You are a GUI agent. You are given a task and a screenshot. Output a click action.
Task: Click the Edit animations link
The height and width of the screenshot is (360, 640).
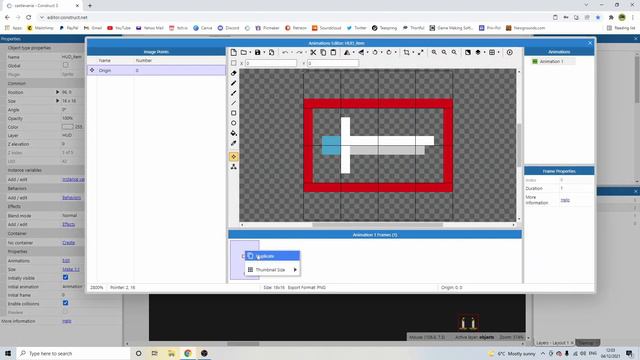(66, 260)
